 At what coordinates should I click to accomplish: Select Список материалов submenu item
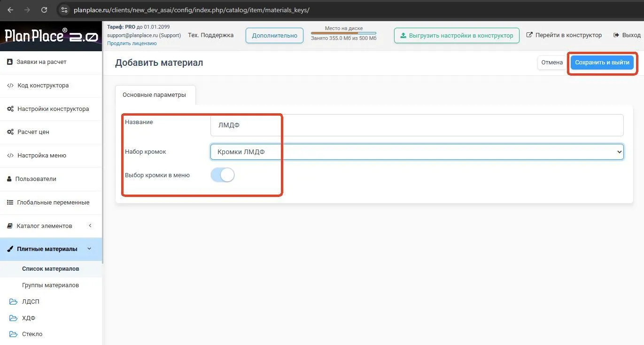click(x=51, y=269)
